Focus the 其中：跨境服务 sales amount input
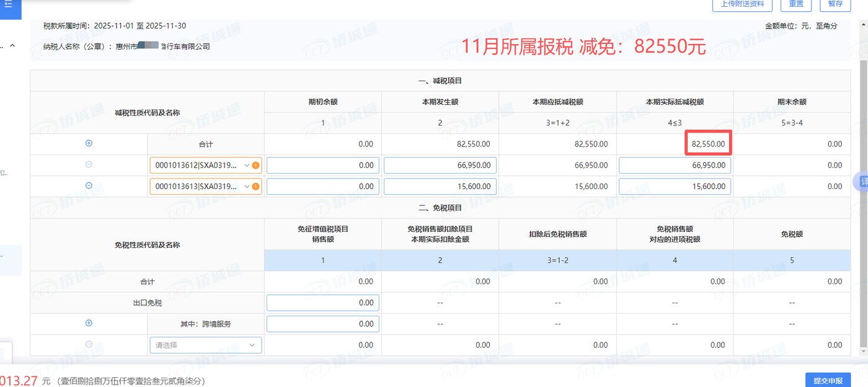Screen dimensions: 868x387 322,324
